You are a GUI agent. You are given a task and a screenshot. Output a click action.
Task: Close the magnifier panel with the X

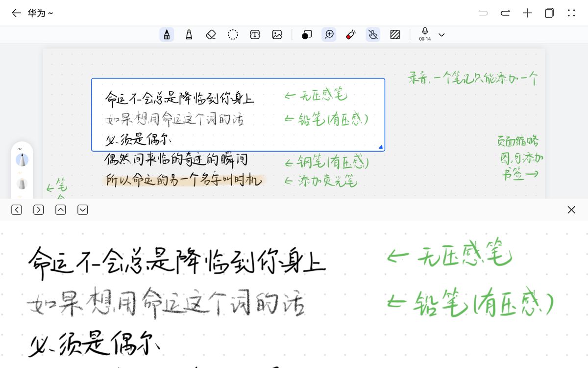pyautogui.click(x=571, y=210)
